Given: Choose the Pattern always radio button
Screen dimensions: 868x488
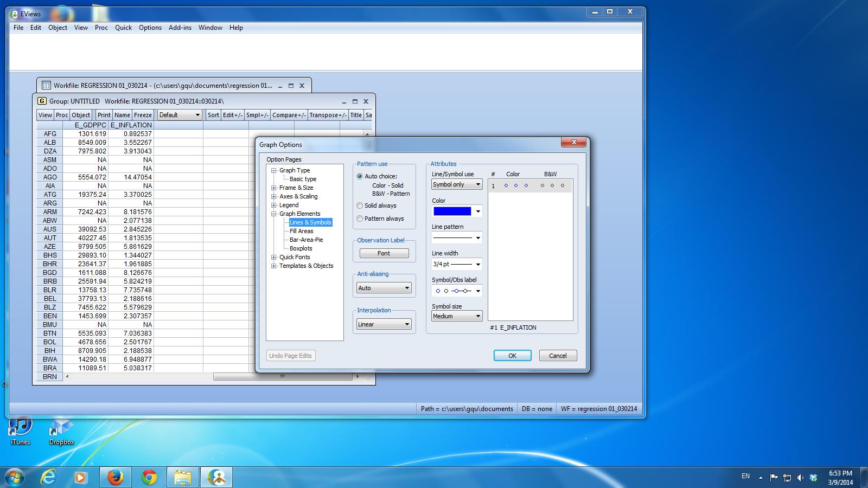Looking at the screenshot, I should 360,219.
